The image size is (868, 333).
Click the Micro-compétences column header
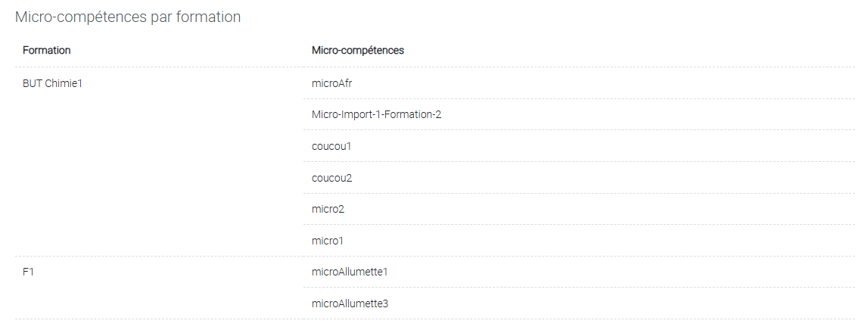click(358, 51)
